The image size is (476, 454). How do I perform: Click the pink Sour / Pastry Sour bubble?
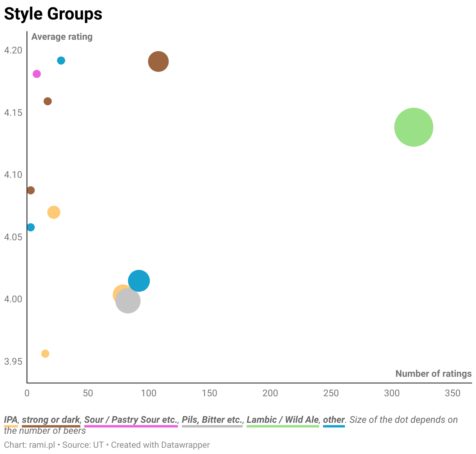pos(37,74)
